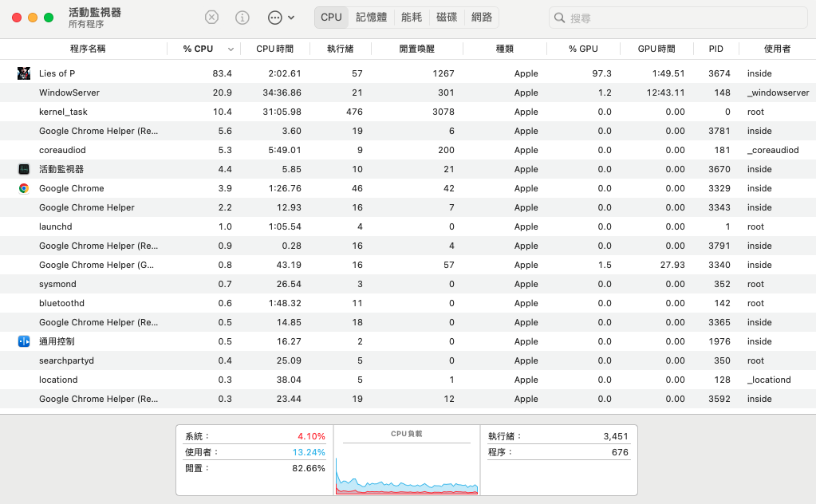The width and height of the screenshot is (816, 504).
Task: Select Google Chrome Helper with PID 3343
Action: (408, 207)
